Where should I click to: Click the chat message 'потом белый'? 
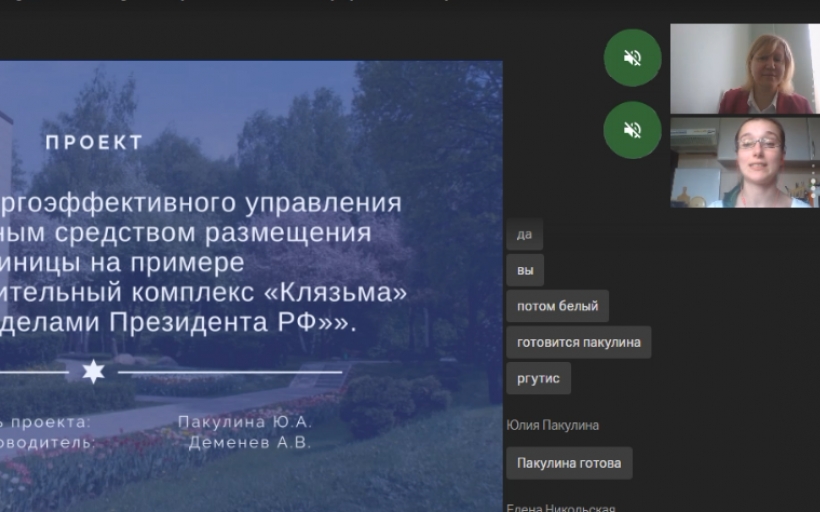tap(557, 306)
